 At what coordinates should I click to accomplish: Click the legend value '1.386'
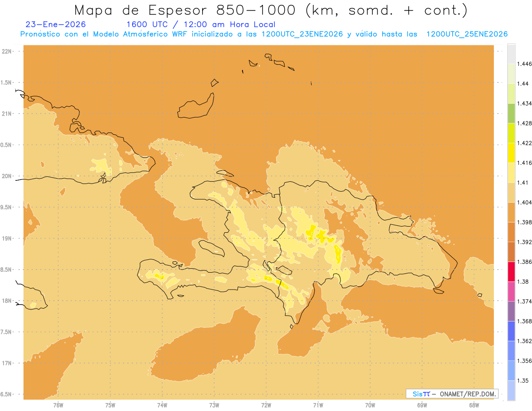525,262
